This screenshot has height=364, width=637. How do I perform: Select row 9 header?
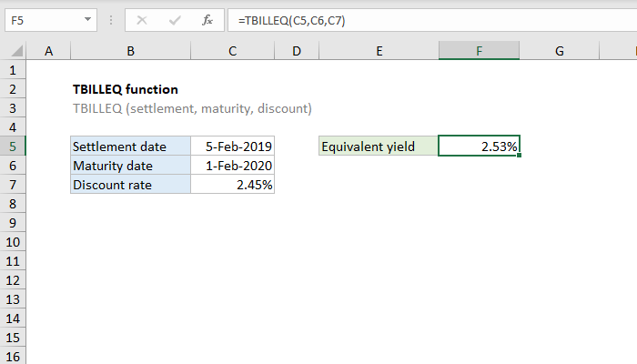(x=13, y=223)
